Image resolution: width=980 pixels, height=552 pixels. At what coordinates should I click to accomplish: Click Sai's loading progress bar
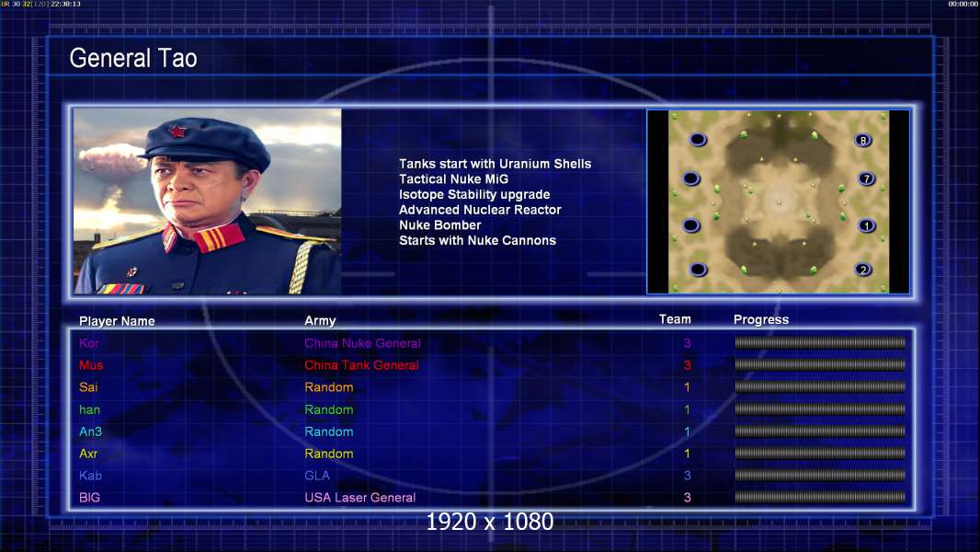click(820, 387)
